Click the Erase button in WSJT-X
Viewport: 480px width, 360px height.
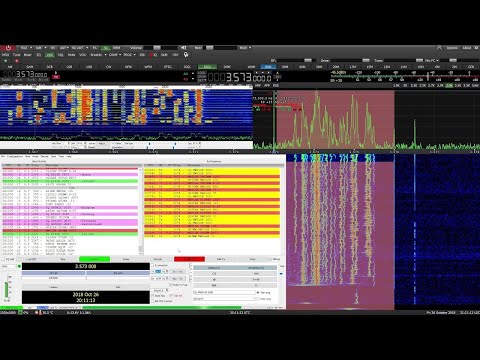[126, 259]
